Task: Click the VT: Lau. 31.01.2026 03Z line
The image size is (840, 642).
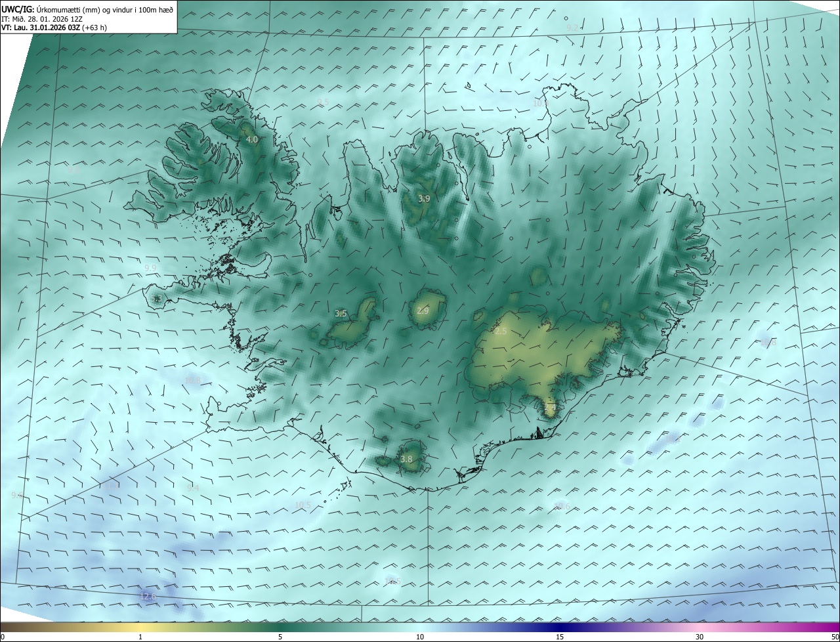Action: (54, 28)
